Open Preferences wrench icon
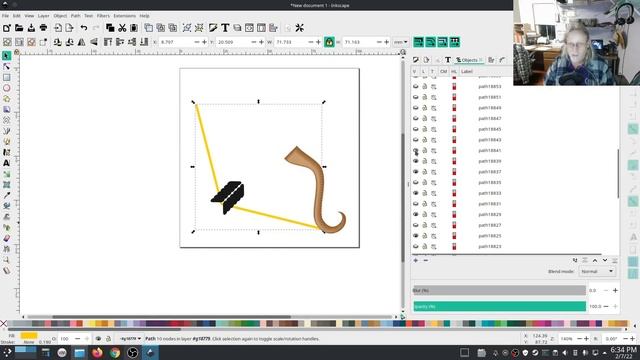The image size is (640, 360). click(300, 28)
